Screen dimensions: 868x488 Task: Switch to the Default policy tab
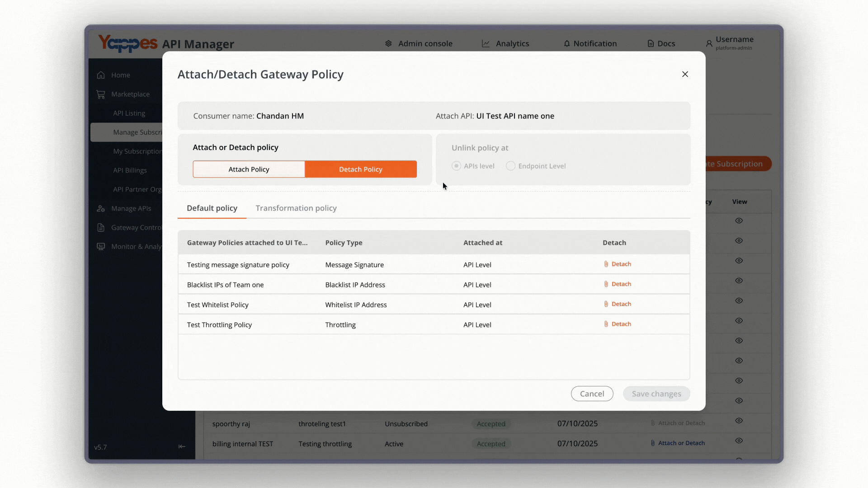(212, 208)
